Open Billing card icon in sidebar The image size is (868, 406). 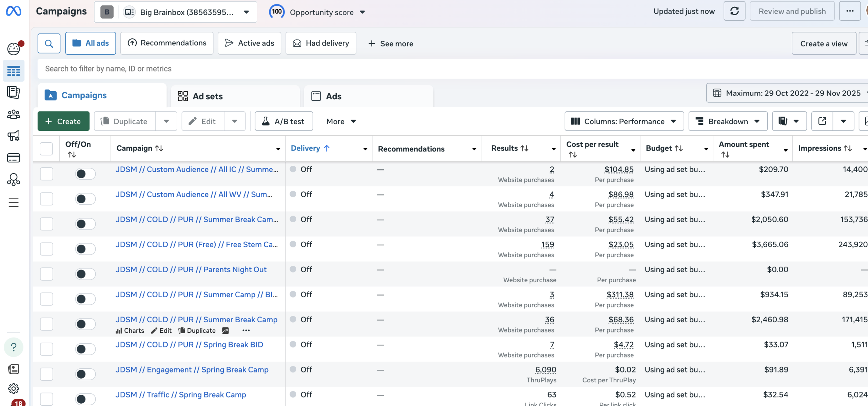14,158
